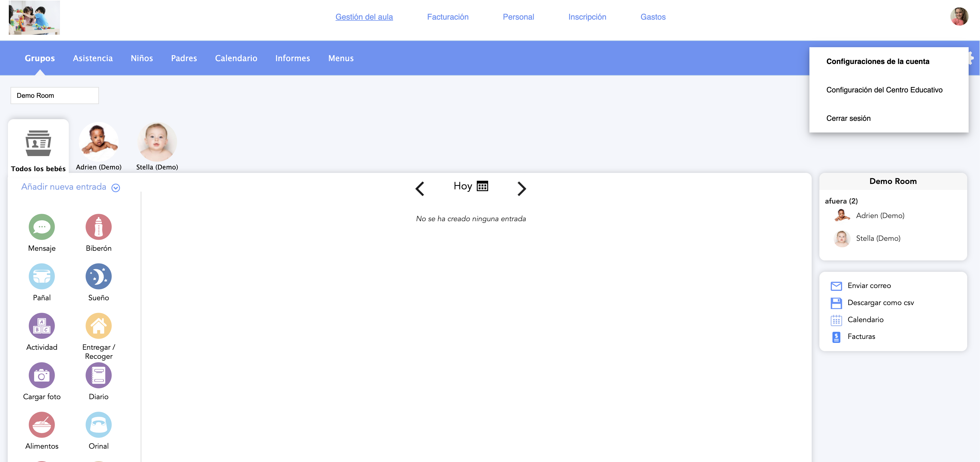Open the Demo Room group selector
The height and width of the screenshot is (462, 980).
[54, 96]
